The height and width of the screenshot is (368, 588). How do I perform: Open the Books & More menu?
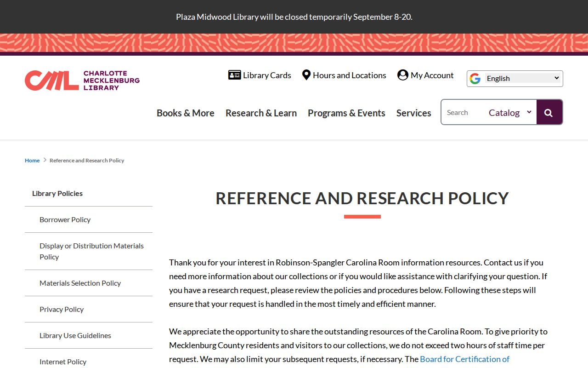coord(186,113)
